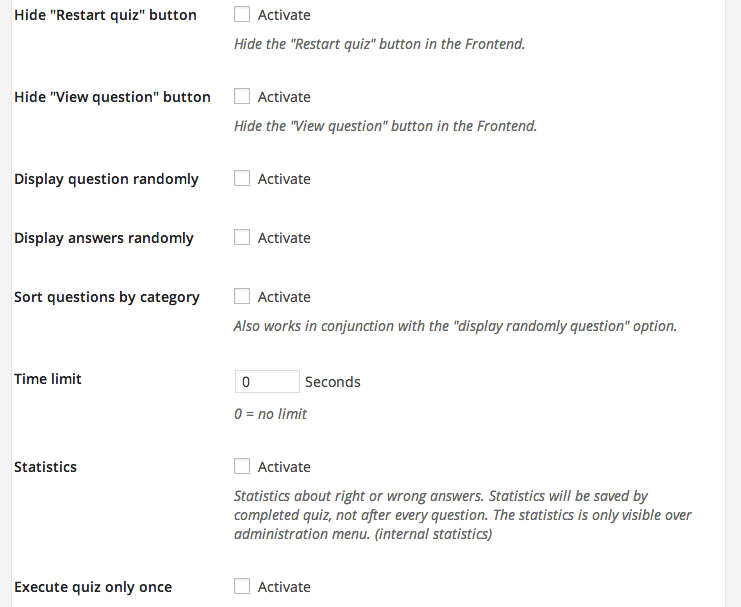This screenshot has height=607, width=741.
Task: Toggle Sort questions by category checkbox
Action: pyautogui.click(x=242, y=297)
